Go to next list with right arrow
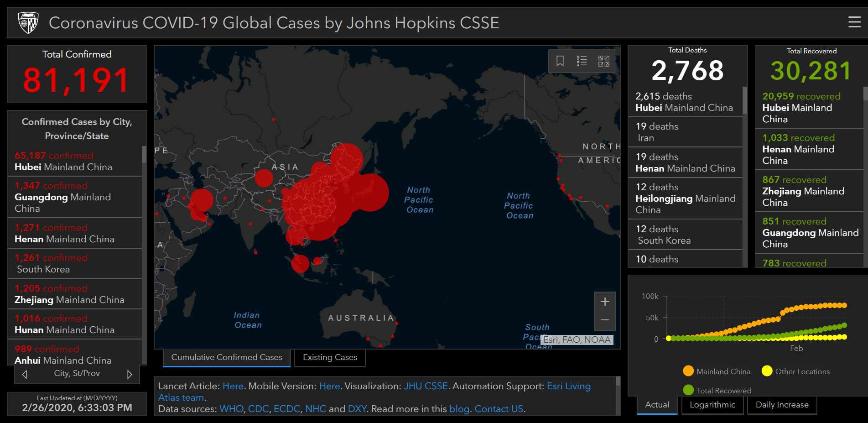Viewport: 868px width, 423px height. (x=130, y=374)
